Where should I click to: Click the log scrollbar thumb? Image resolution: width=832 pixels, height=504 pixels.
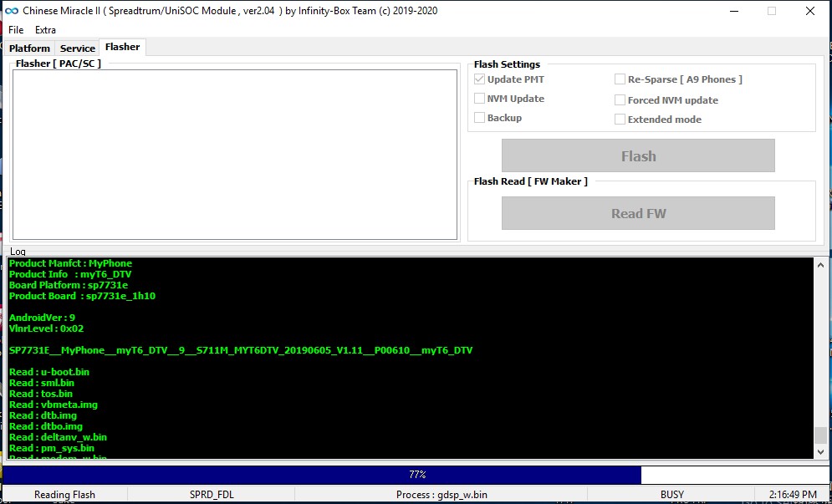tap(821, 435)
